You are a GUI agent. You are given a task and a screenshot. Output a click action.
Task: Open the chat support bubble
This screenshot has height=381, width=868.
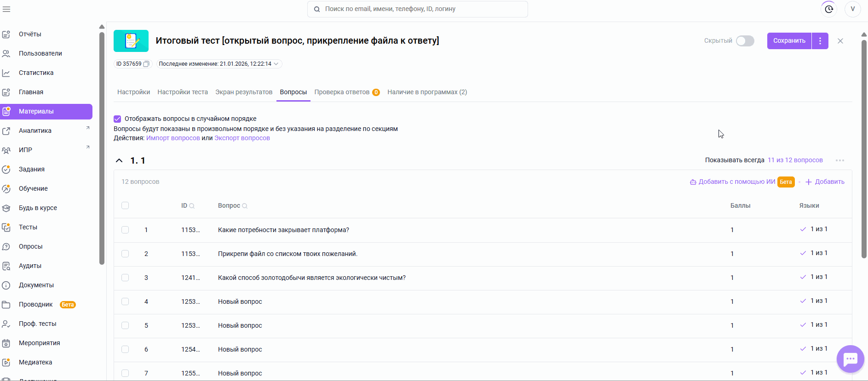click(x=850, y=359)
